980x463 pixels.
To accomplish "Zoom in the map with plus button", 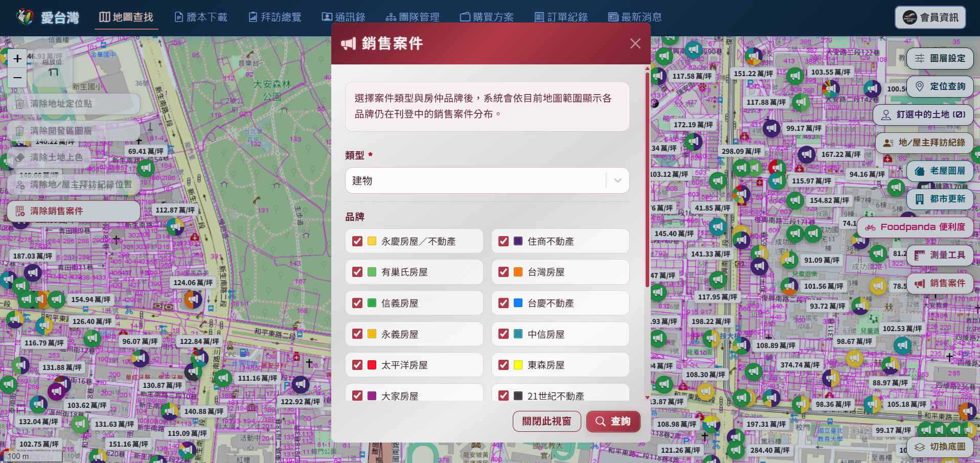I will point(17,58).
